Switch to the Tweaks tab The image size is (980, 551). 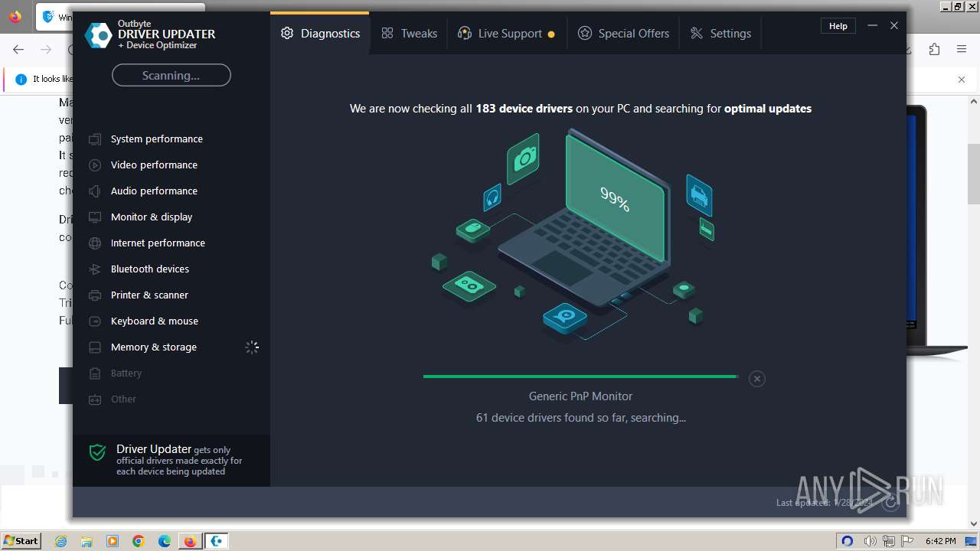(409, 34)
